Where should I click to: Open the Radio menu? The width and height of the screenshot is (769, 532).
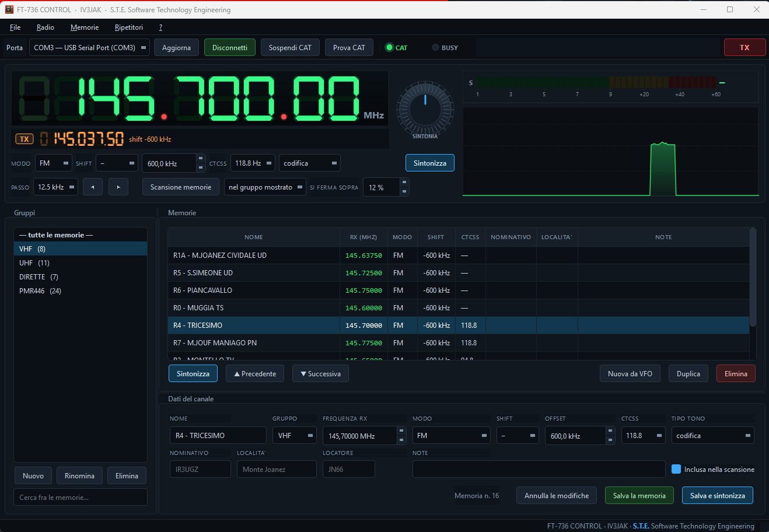point(45,27)
